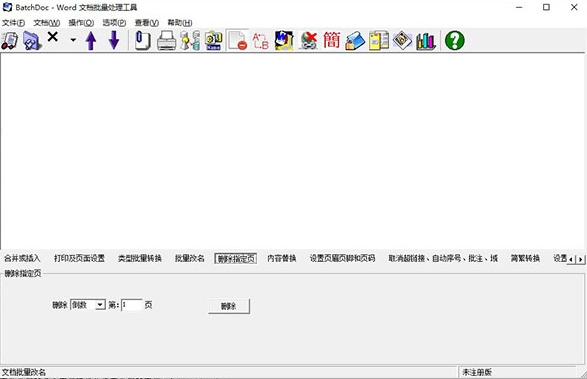Viewport: 587px width, 379px height.
Task: Open the small arrow beside the X icon
Action: click(x=73, y=40)
